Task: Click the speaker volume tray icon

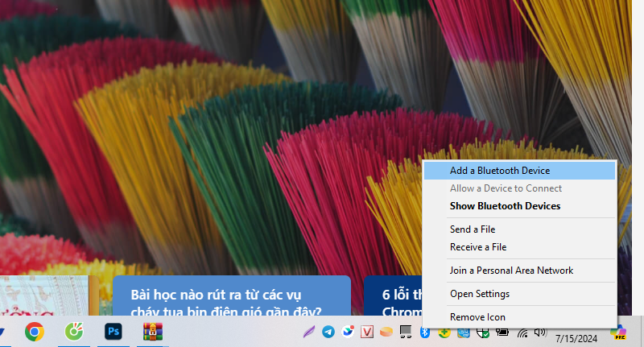Action: click(539, 332)
